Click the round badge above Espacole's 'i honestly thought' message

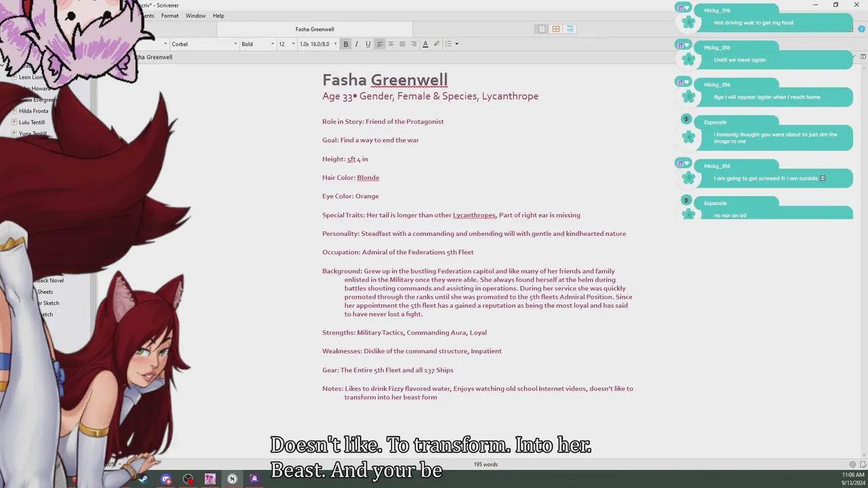[x=686, y=120]
